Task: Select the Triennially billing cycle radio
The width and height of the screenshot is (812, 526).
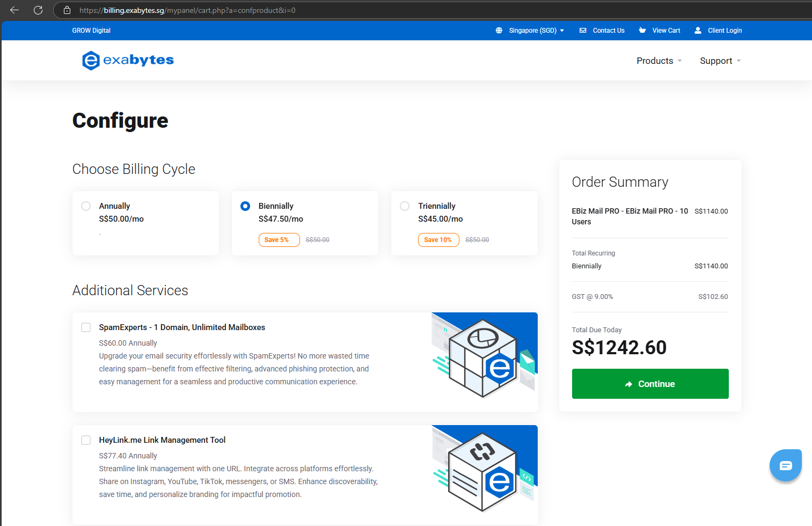Action: [405, 206]
